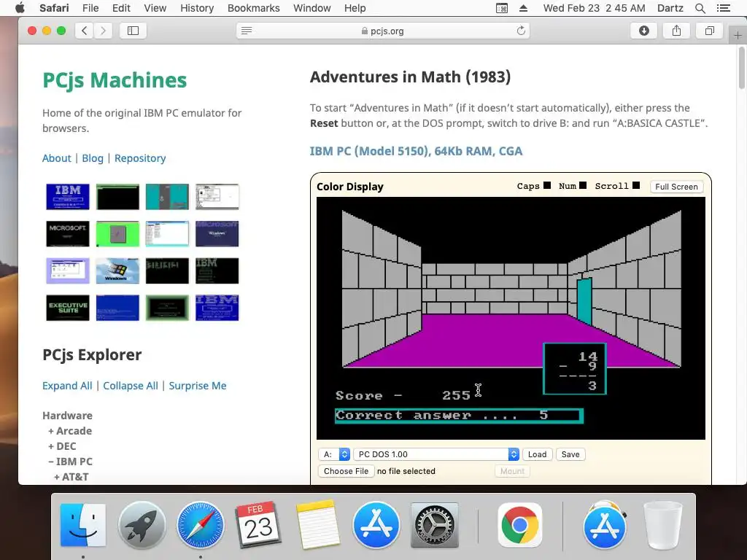Click the Collapse All link
The width and height of the screenshot is (747, 560).
click(x=131, y=386)
